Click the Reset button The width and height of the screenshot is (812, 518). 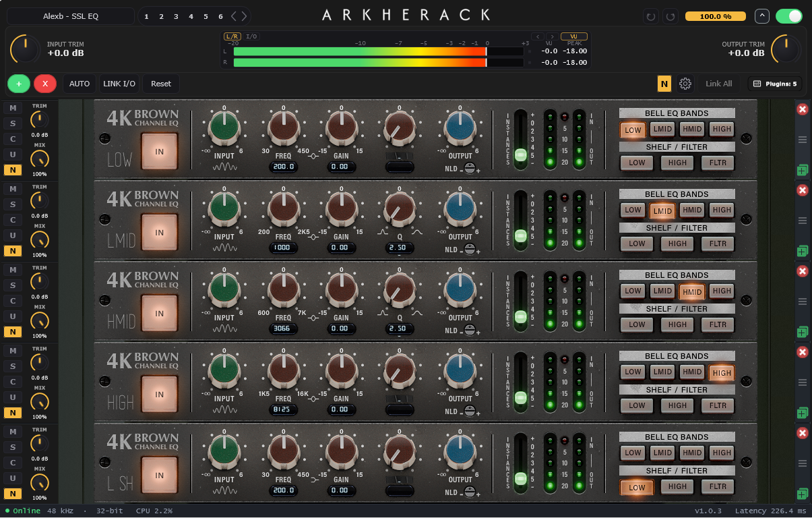tap(161, 84)
